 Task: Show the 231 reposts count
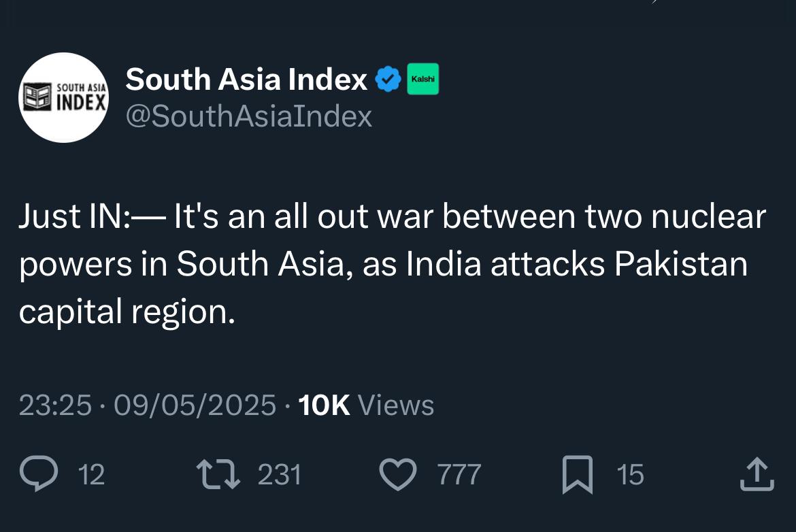(x=279, y=475)
